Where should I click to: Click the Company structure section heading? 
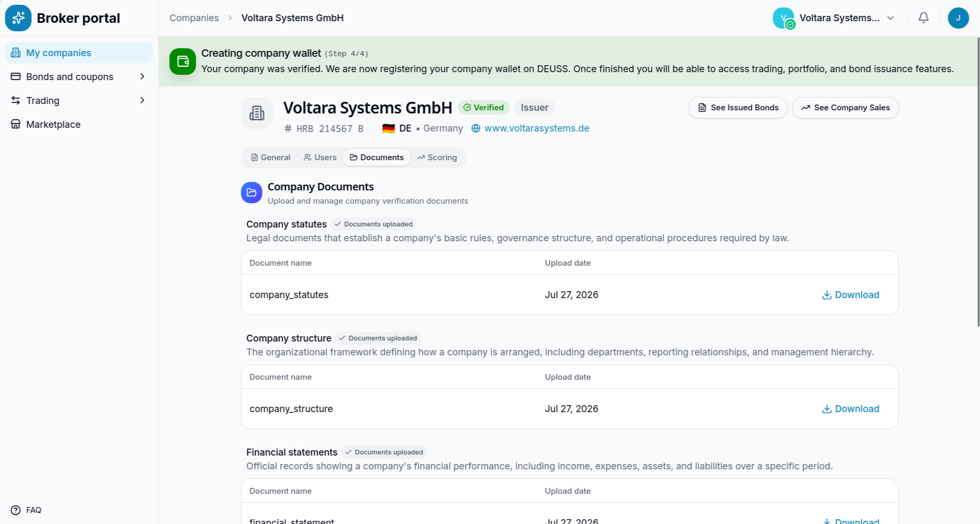[288, 338]
